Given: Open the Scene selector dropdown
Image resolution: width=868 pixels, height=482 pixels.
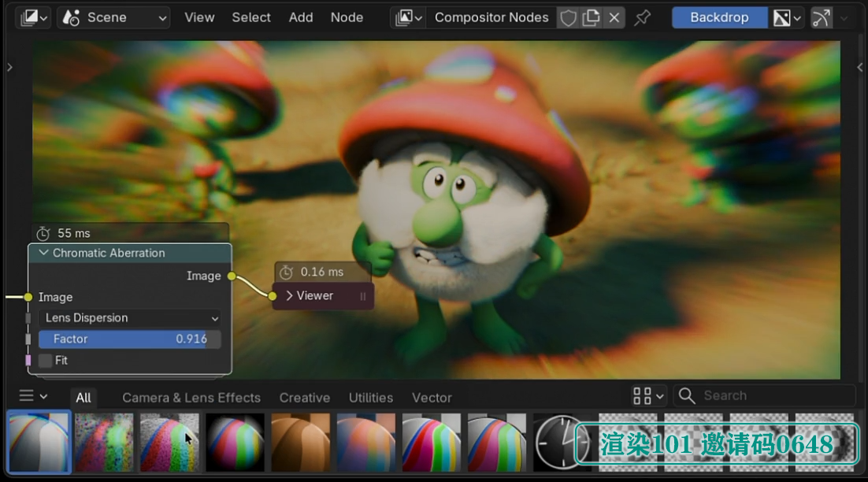Looking at the screenshot, I should tap(114, 17).
